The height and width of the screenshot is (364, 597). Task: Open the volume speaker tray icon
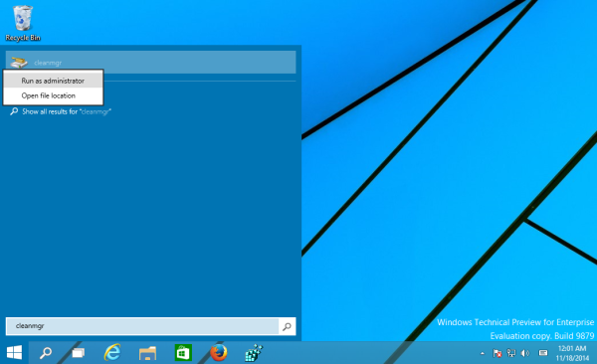(x=525, y=353)
